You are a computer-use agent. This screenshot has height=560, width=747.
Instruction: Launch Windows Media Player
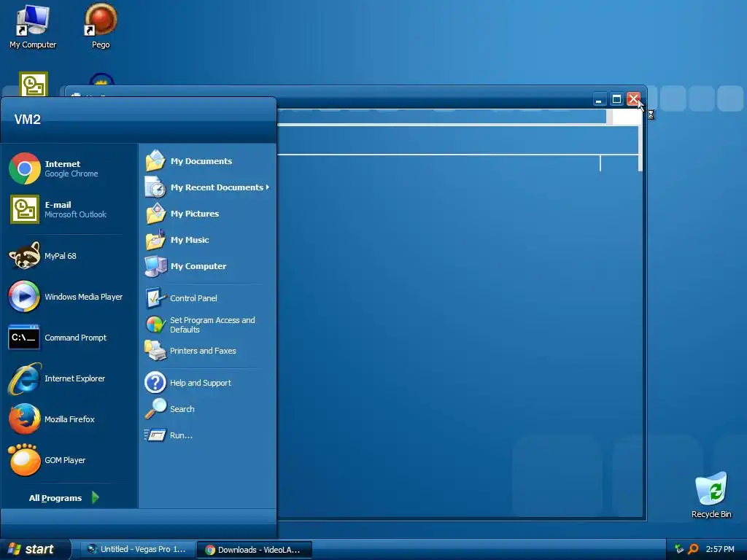click(x=69, y=297)
